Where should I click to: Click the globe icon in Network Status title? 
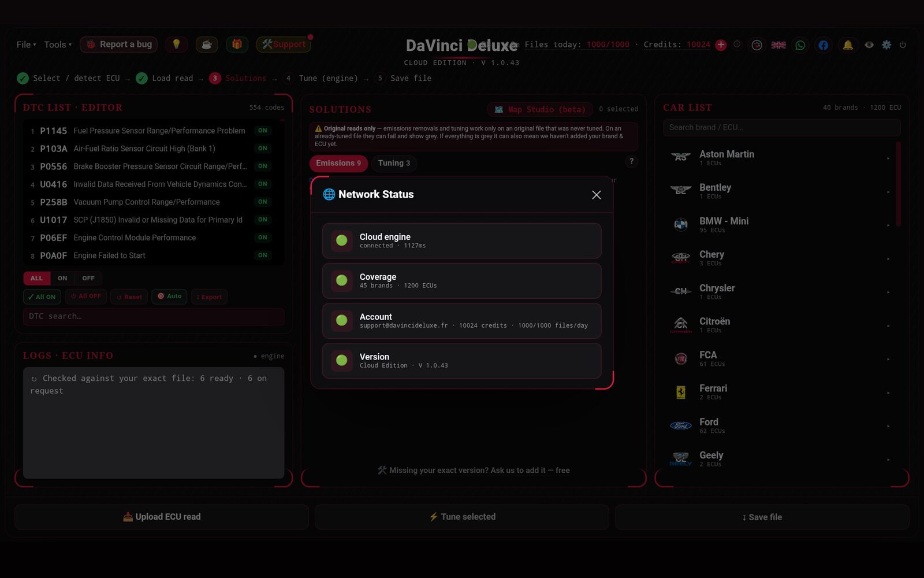pos(329,194)
